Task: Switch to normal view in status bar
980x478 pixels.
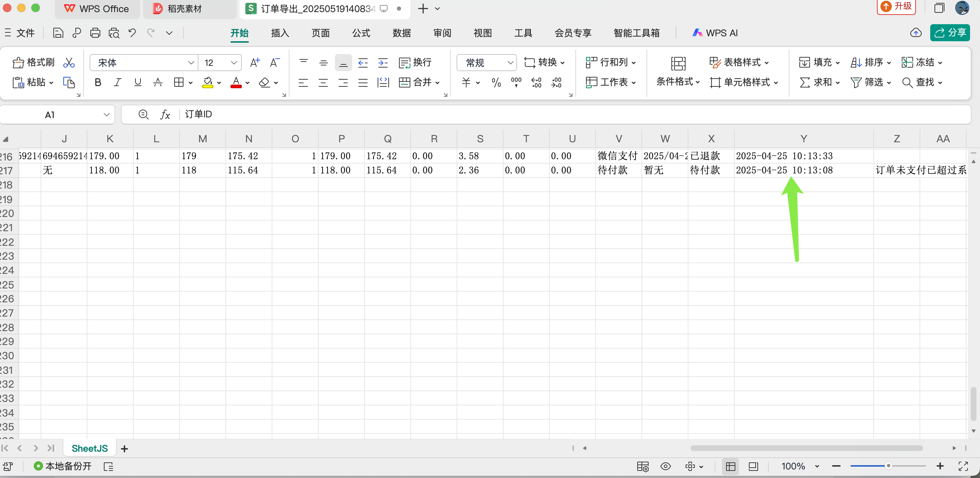Action: click(x=730, y=466)
